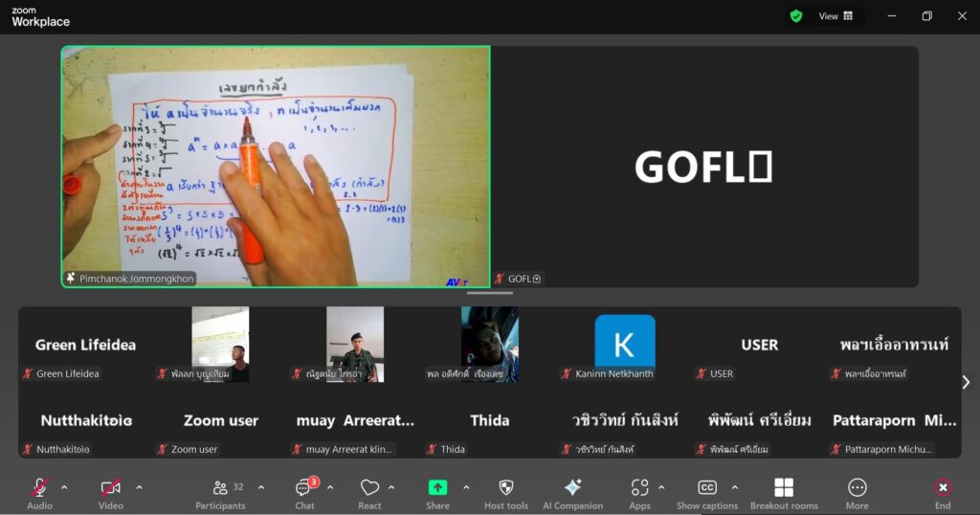Select the USER participant tile
Image resolution: width=980 pixels, height=515 pixels.
click(759, 345)
